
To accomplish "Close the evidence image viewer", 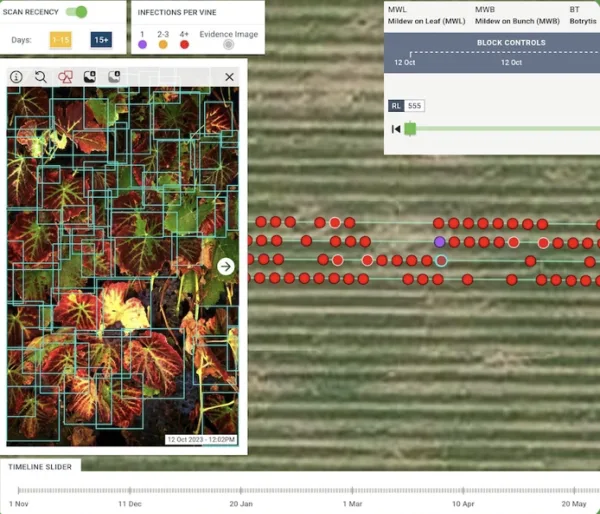I will [x=229, y=77].
